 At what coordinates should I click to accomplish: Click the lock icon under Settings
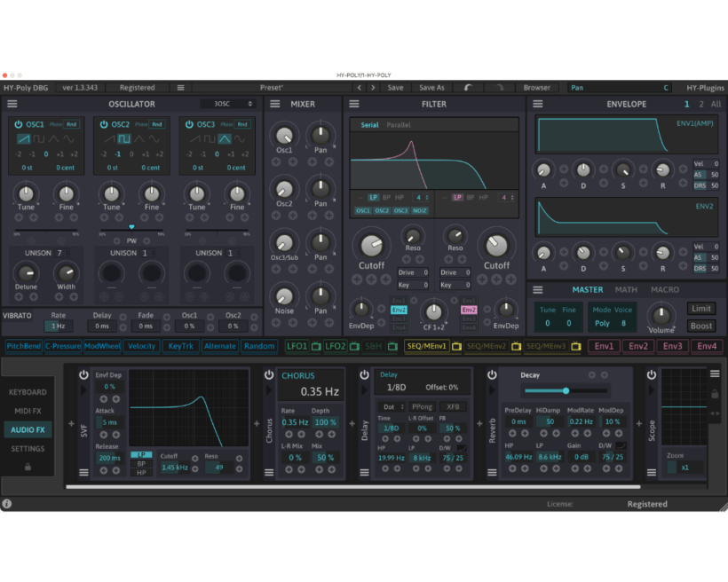pyautogui.click(x=27, y=467)
